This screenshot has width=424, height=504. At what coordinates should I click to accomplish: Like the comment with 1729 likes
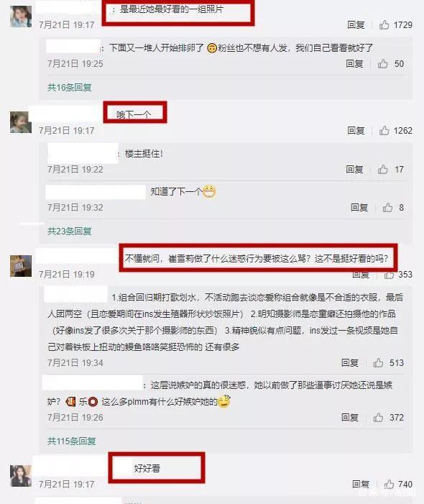coord(384,24)
